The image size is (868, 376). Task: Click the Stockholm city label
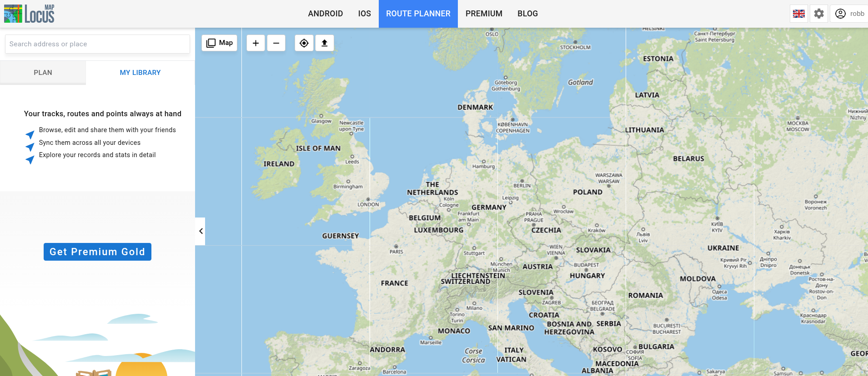(x=575, y=47)
